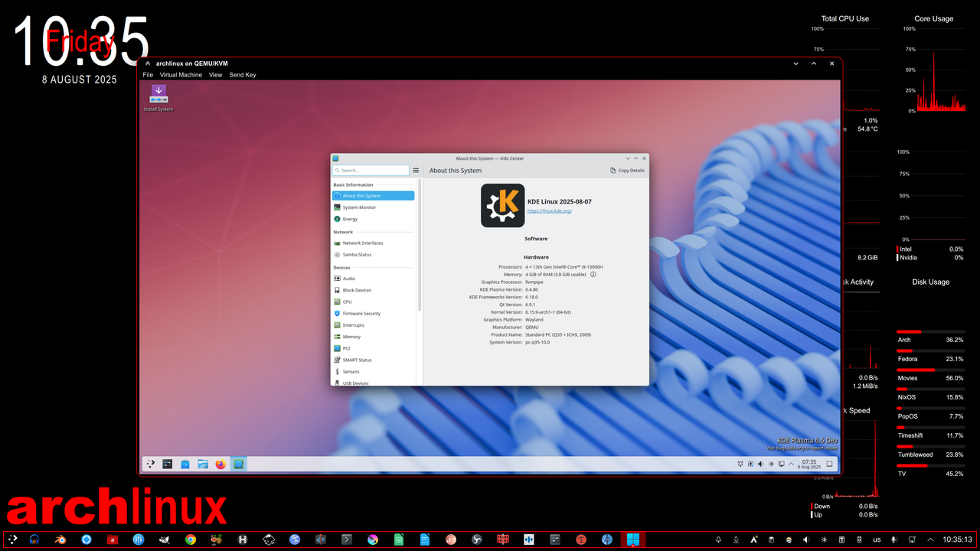Open the guest panel clock showing 07:35
Screen dimensions: 980x551
click(809, 464)
